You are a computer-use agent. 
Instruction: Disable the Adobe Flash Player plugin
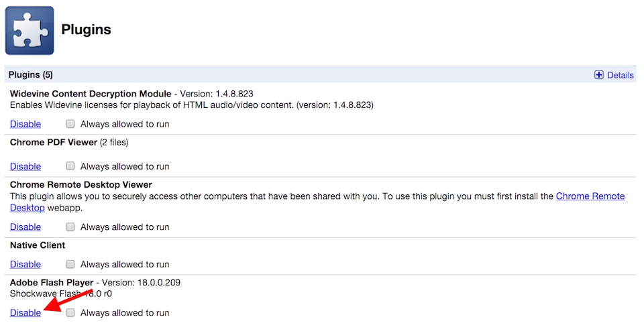point(25,312)
